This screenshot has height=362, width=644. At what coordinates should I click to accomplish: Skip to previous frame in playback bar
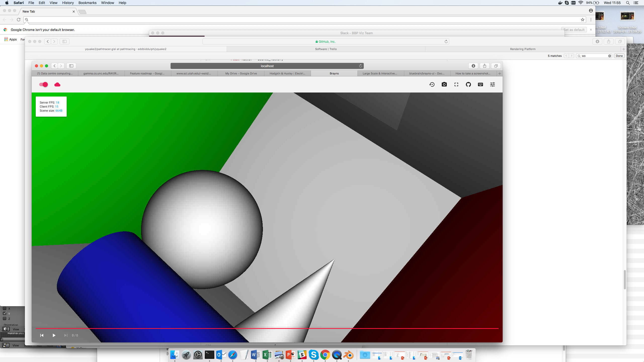[42, 335]
